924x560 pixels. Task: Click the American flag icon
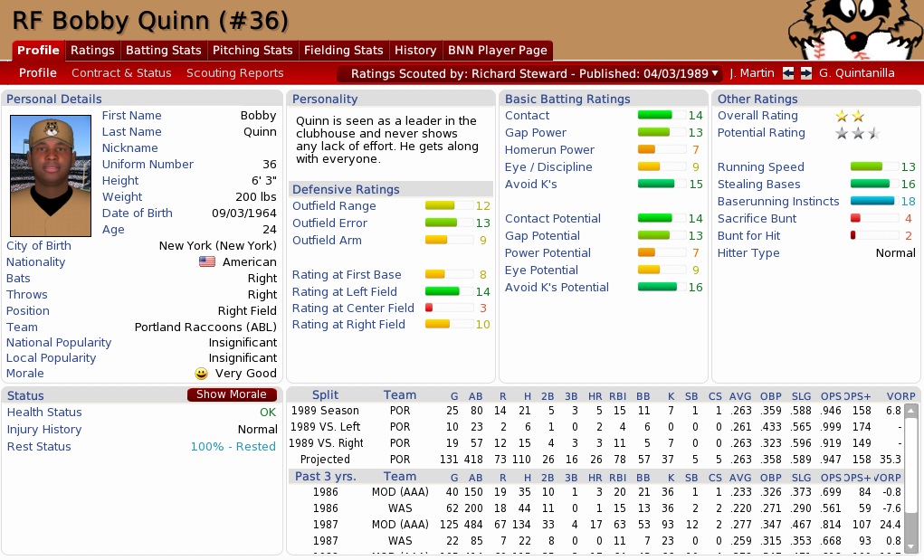(x=207, y=262)
